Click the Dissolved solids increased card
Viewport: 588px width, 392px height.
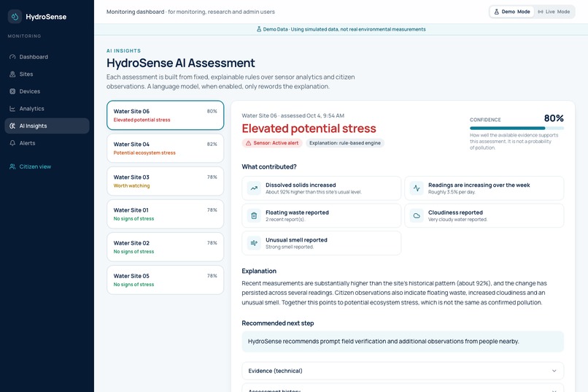322,188
